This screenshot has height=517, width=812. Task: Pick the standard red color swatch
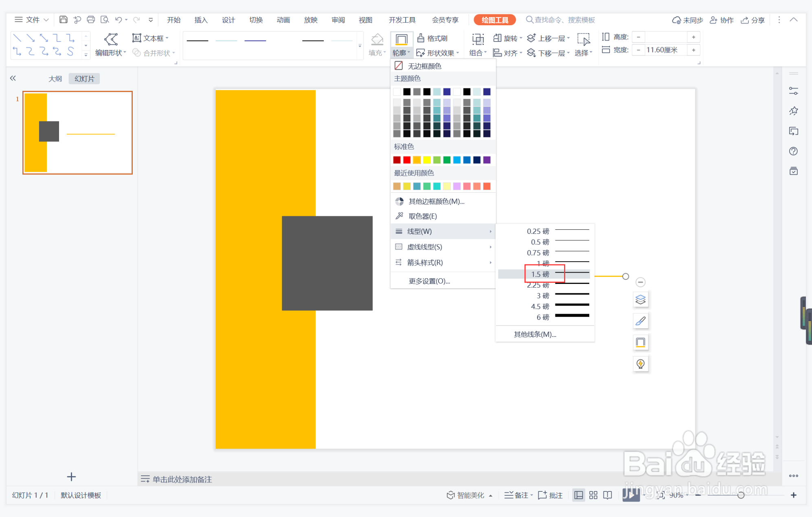point(406,160)
